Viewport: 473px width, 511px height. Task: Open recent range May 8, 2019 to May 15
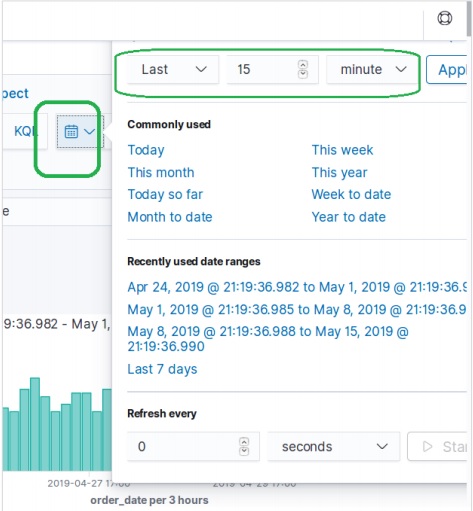pos(268,339)
